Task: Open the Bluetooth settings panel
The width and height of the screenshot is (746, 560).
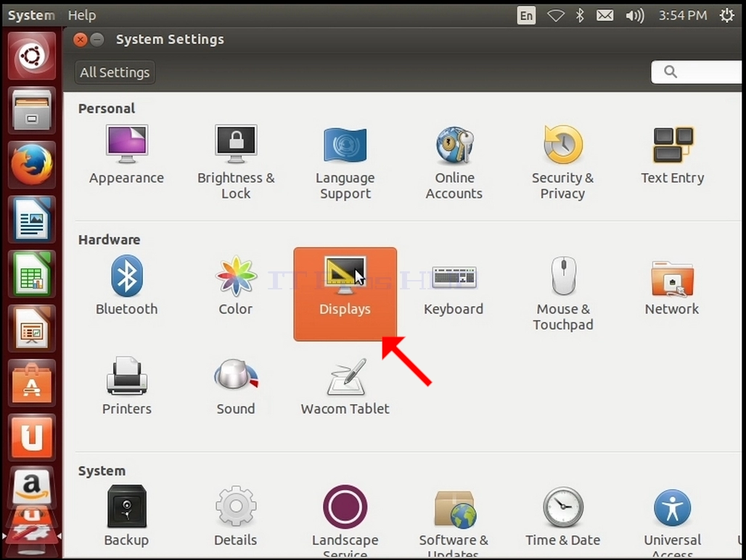Action: pyautogui.click(x=126, y=285)
